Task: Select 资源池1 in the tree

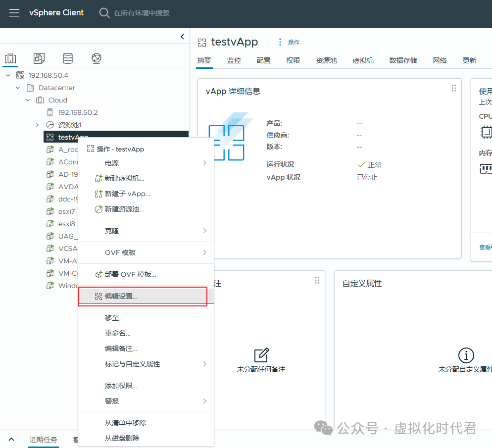Action: 70,125
